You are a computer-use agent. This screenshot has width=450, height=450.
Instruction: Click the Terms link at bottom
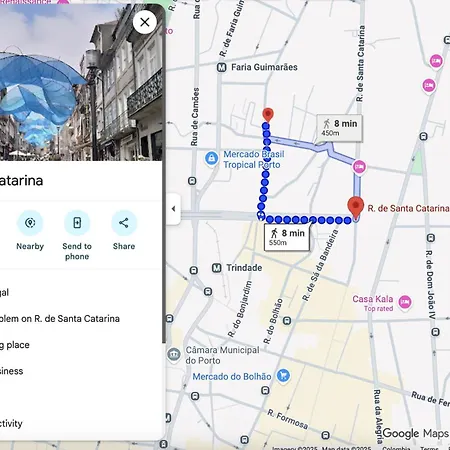pos(429,448)
